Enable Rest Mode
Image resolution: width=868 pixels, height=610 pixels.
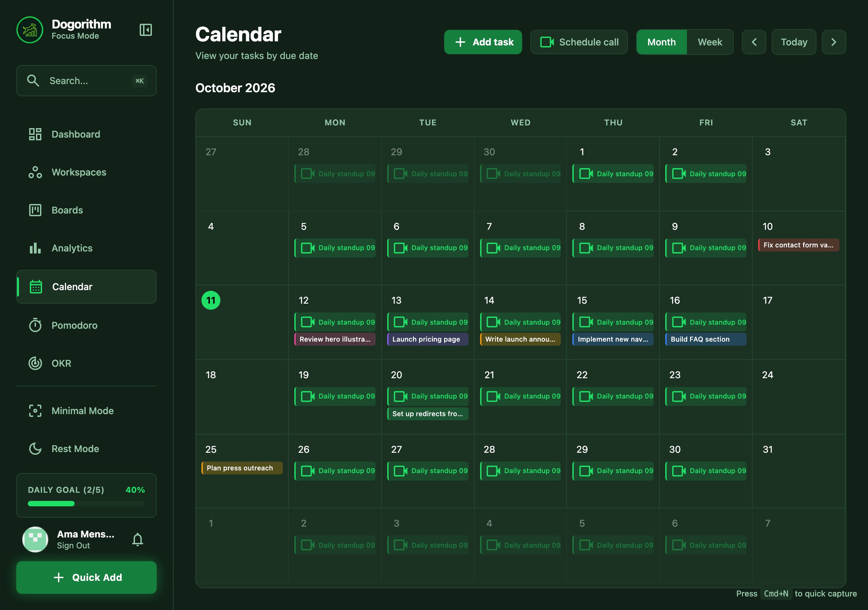[86, 449]
